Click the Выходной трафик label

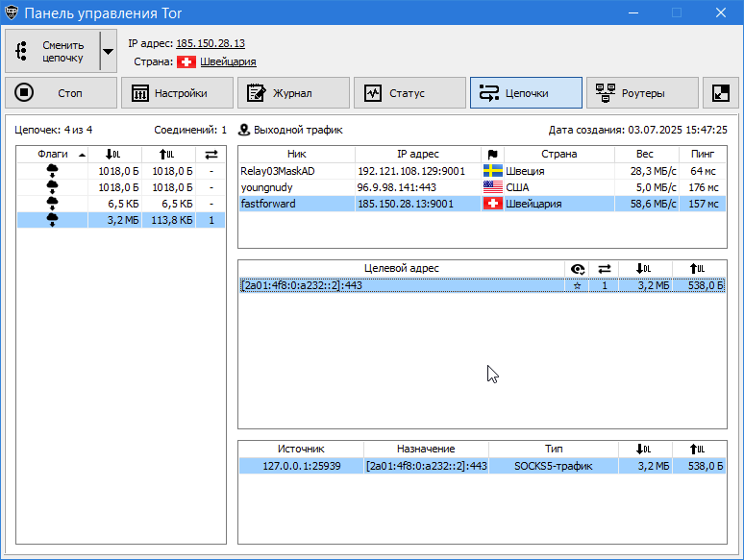298,130
